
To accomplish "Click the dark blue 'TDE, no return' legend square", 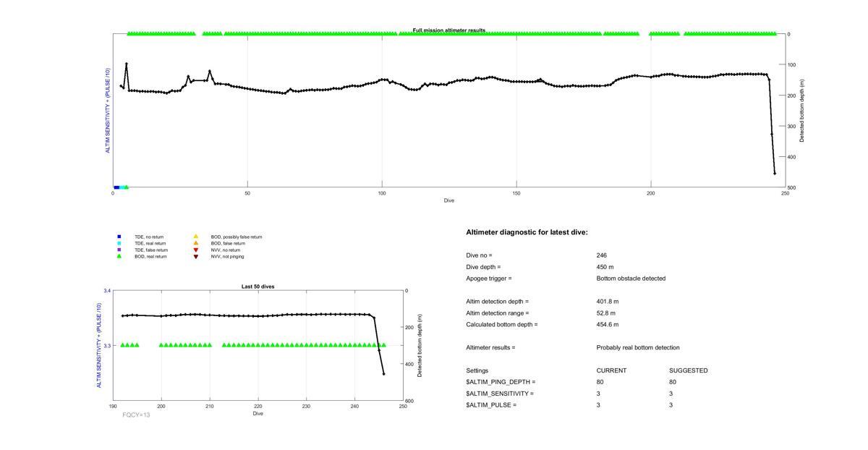I will point(119,237).
